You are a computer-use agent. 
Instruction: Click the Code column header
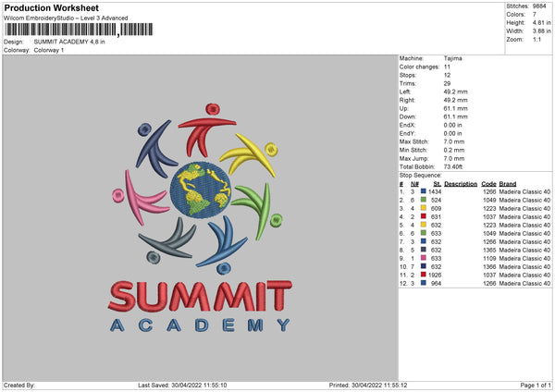[x=489, y=183]
